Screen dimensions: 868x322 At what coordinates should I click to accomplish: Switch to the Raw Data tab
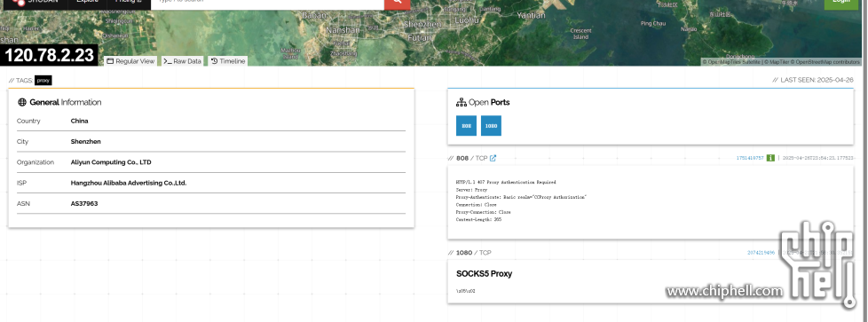(x=182, y=61)
